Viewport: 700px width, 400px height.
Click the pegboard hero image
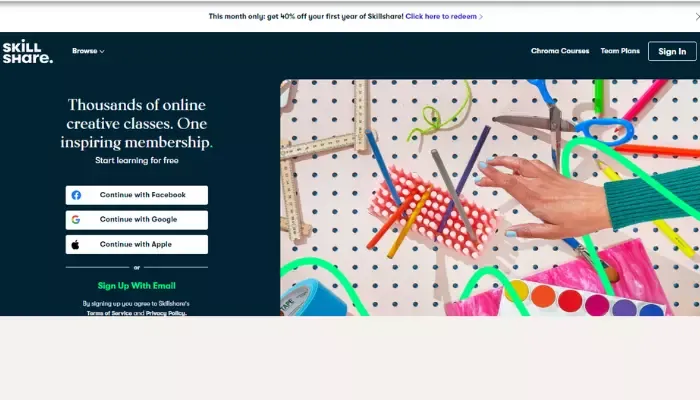point(490,198)
